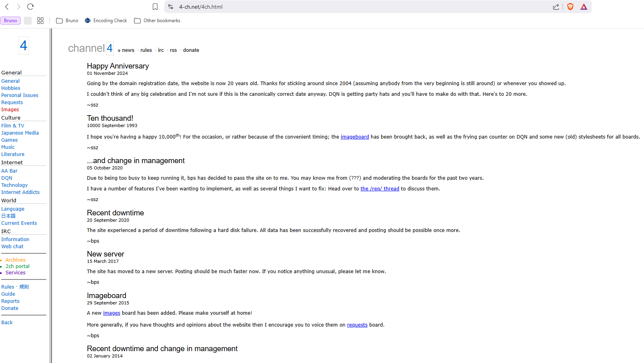
Task: Follow the /req/ thread link
Action: (x=380, y=189)
